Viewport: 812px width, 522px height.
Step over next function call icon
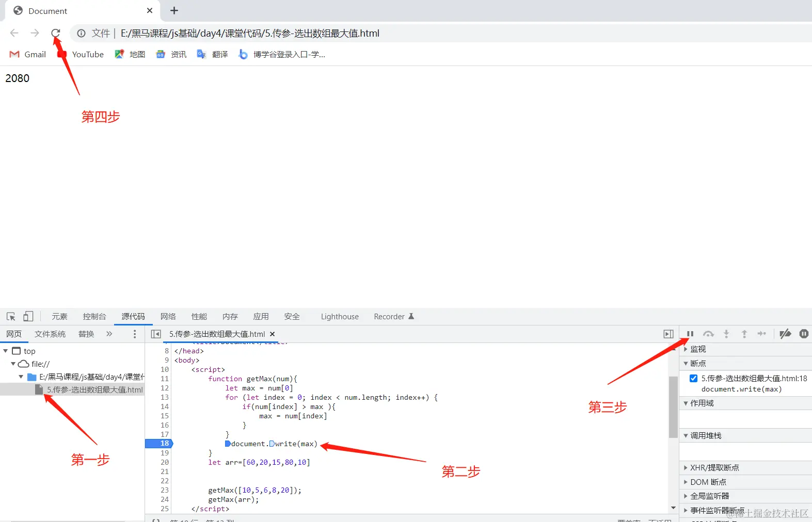point(708,334)
